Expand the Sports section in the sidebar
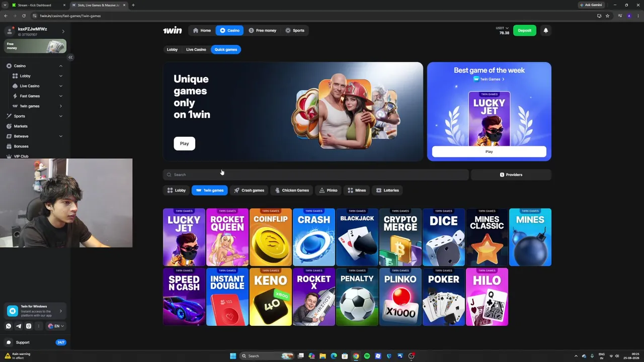This screenshot has width=644, height=362. point(61,116)
